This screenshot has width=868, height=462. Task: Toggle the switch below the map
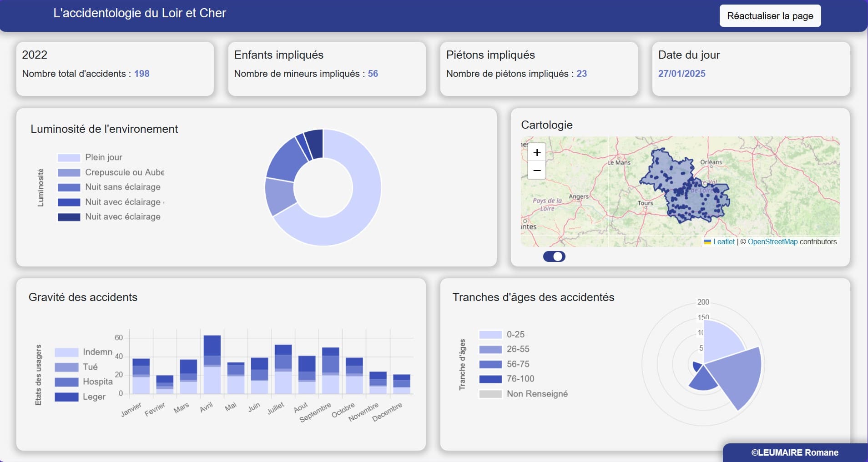point(554,256)
